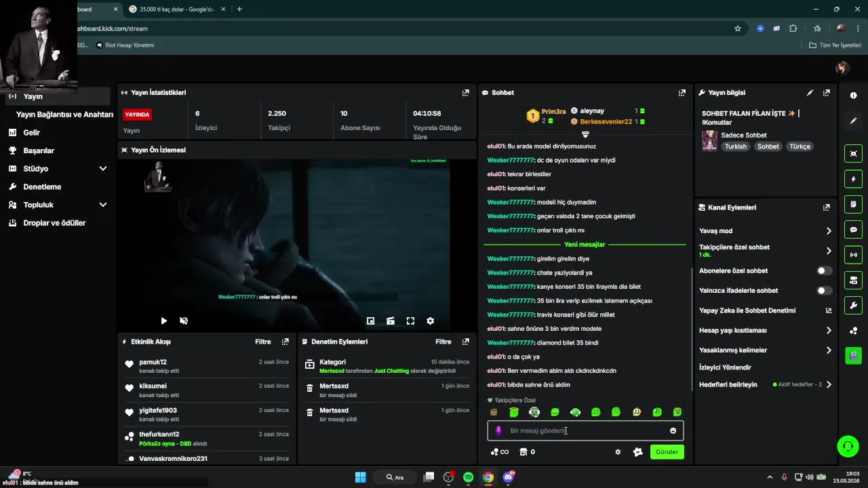Toggle Abonelere özel sohbet switch
The height and width of the screenshot is (488, 868).
pyautogui.click(x=824, y=271)
